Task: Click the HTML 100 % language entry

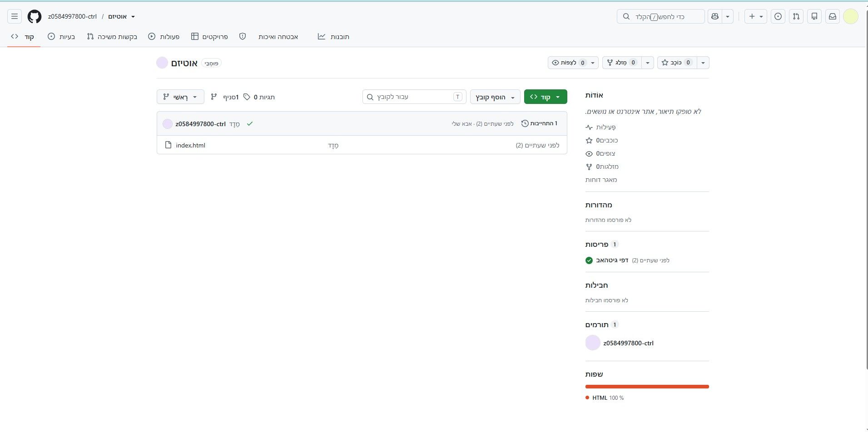Action: [605, 398]
